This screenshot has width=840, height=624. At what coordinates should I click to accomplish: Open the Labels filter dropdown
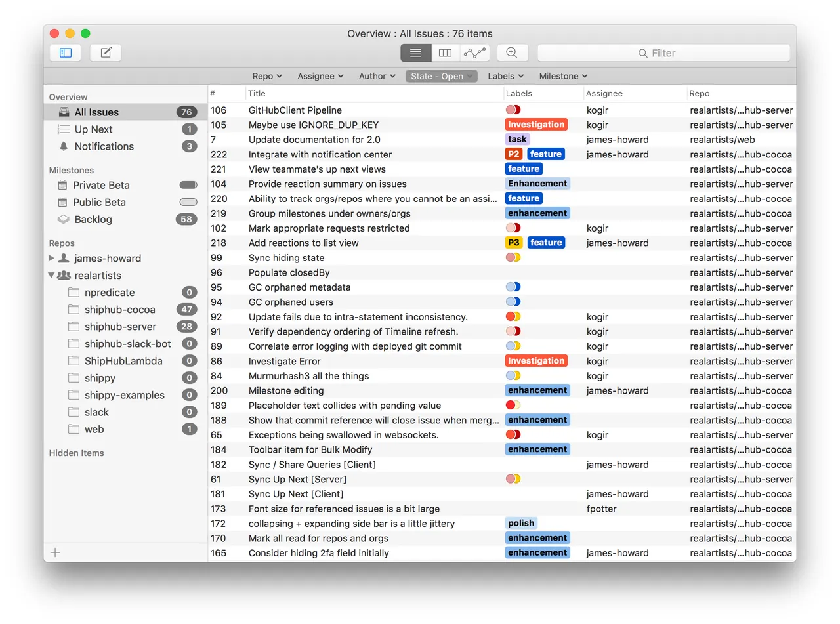(505, 76)
